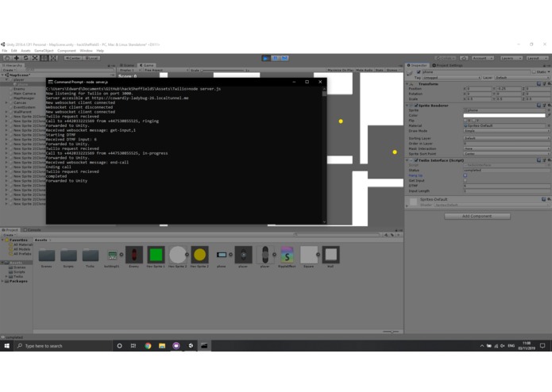Open the Draw Mode dropdown
Image resolution: width=552 pixels, height=392 pixels.
coord(507,131)
